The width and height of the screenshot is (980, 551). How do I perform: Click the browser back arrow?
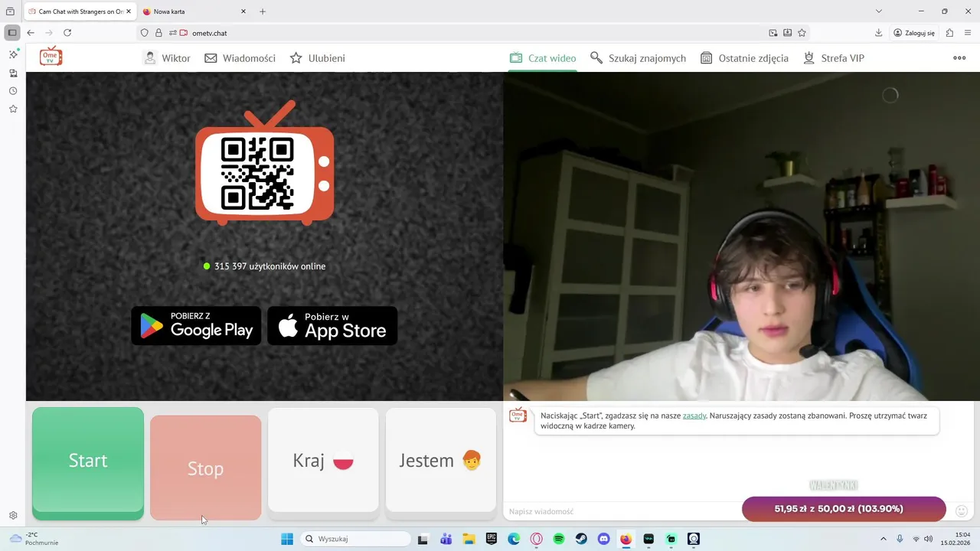31,33
